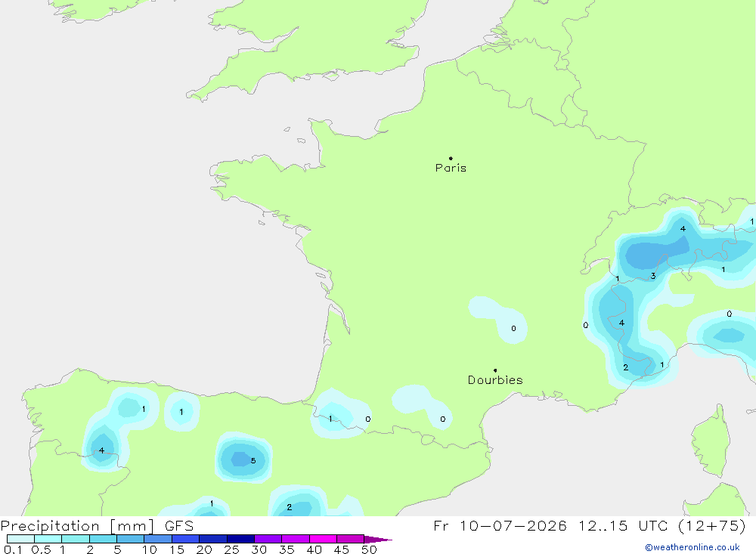Click the legend label "0.5"
Viewport: 756px width, 554px height.
(x=41, y=549)
